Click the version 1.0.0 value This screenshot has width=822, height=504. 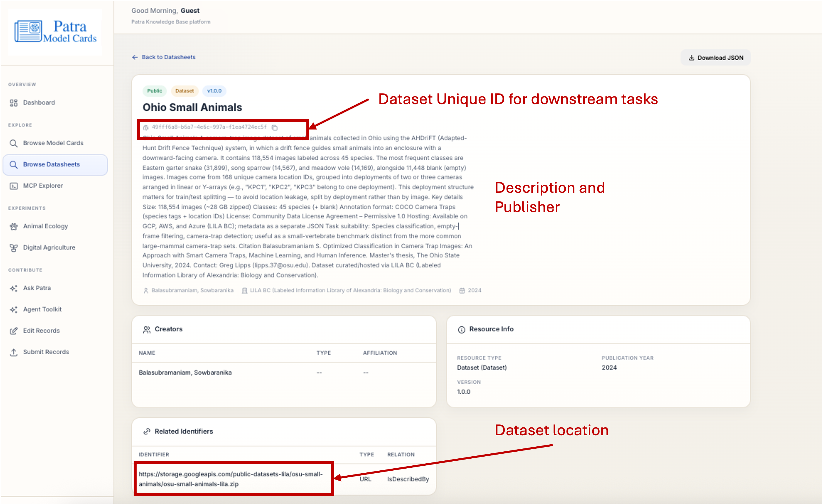coord(464,392)
